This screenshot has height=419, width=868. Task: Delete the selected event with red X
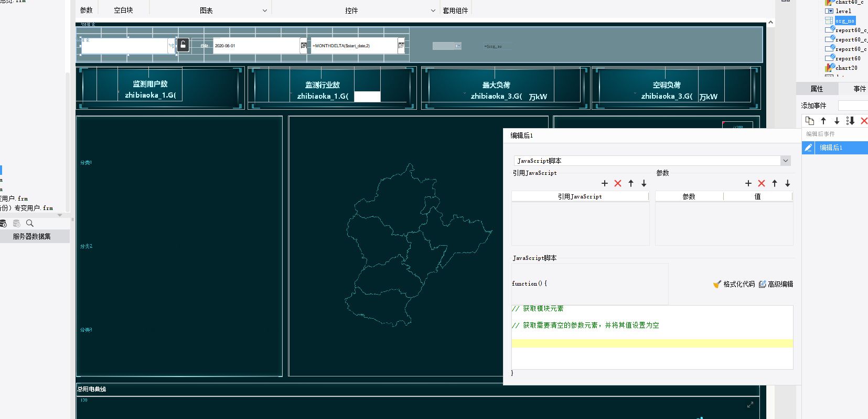pos(864,121)
